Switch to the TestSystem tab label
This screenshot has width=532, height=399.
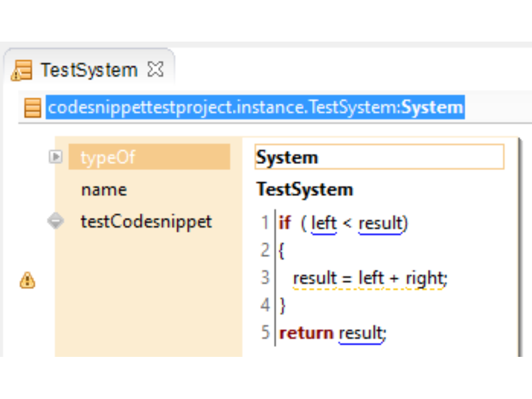click(89, 70)
